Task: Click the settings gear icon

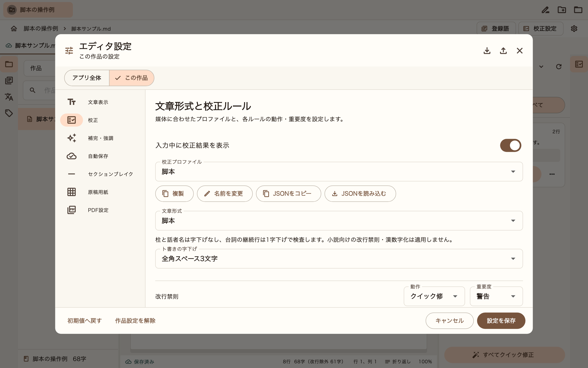Action: tap(574, 28)
